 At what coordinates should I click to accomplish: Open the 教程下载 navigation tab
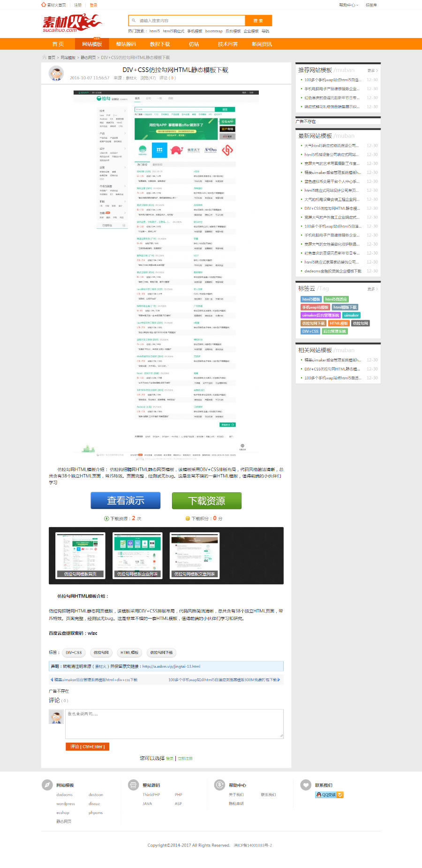160,44
